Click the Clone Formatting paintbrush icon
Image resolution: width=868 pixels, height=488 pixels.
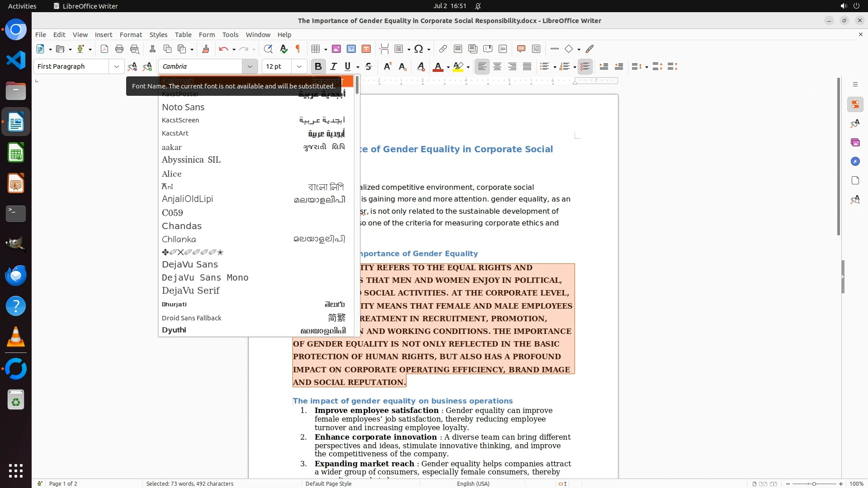pyautogui.click(x=206, y=49)
